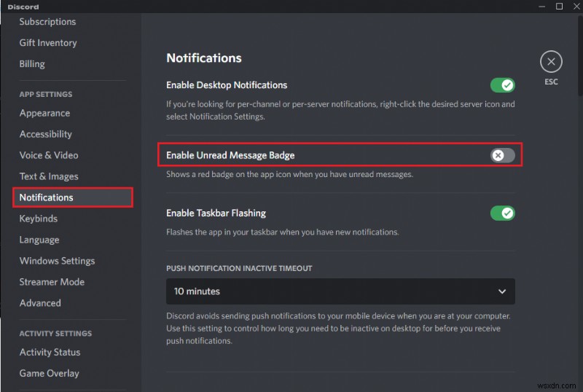Turn on Enable Unread Message Badge switch

click(502, 155)
